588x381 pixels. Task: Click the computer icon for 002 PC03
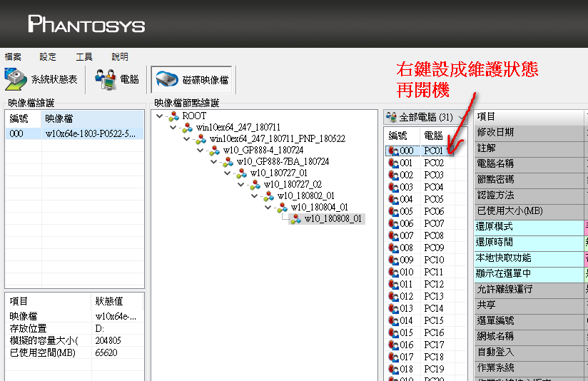(x=393, y=175)
